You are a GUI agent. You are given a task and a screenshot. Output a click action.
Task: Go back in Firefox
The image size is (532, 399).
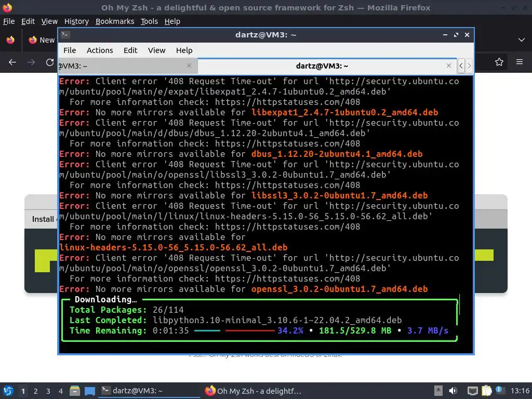(x=12, y=62)
